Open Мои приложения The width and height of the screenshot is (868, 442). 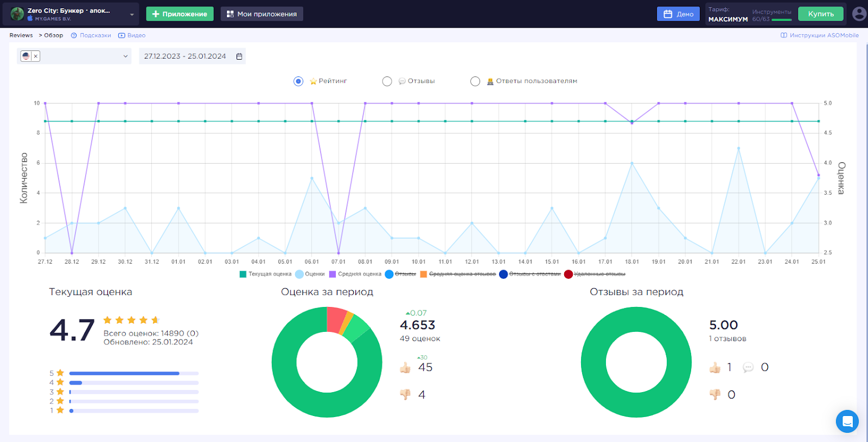pos(261,14)
